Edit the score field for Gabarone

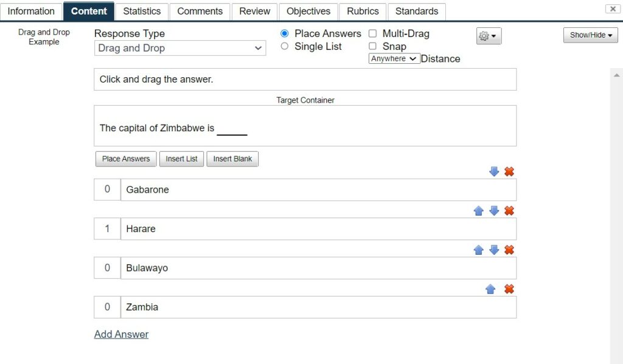[107, 190]
